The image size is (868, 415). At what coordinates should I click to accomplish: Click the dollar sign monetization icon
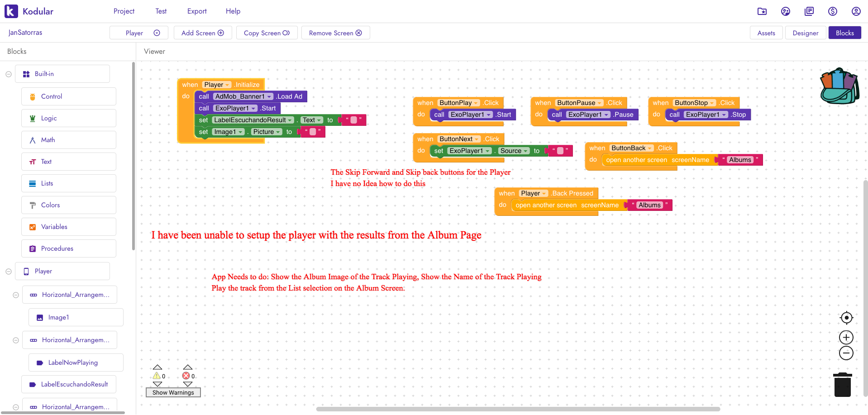(832, 11)
